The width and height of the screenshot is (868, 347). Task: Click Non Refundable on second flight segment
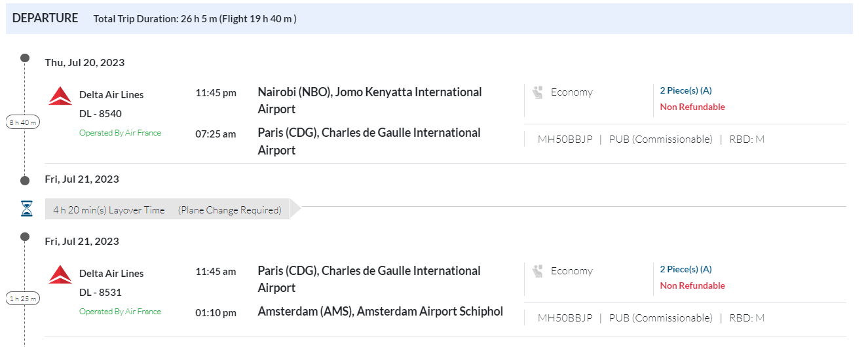click(692, 286)
